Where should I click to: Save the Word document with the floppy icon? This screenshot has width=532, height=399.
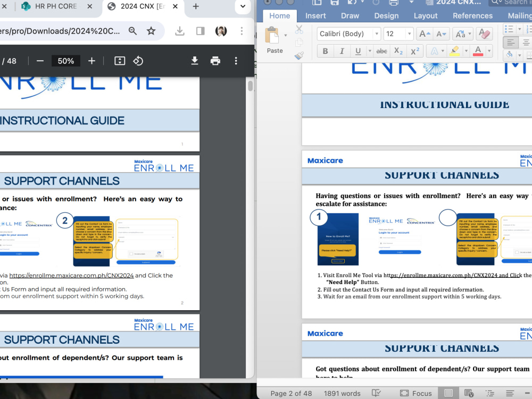(335, 3)
